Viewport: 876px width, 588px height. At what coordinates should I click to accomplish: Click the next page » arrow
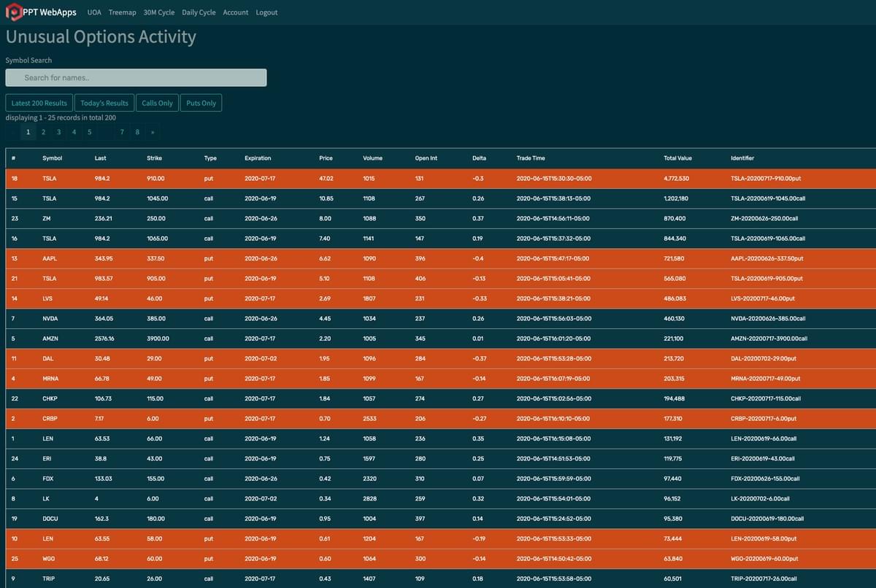coord(153,132)
